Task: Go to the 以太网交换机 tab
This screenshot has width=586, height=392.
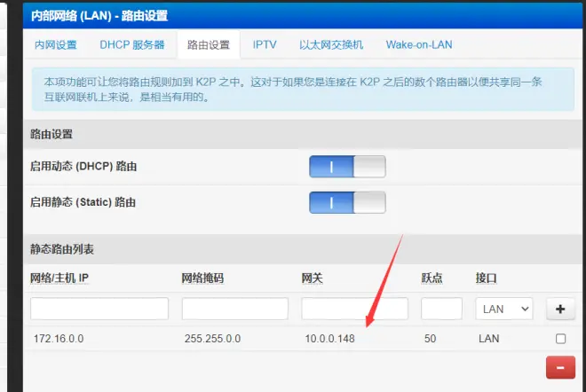Action: click(331, 45)
